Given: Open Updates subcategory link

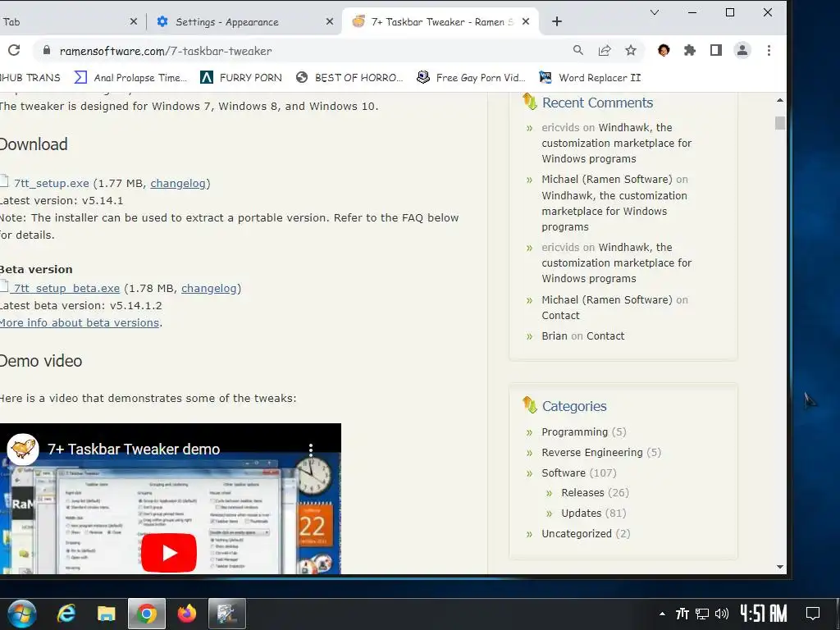Looking at the screenshot, I should (582, 513).
